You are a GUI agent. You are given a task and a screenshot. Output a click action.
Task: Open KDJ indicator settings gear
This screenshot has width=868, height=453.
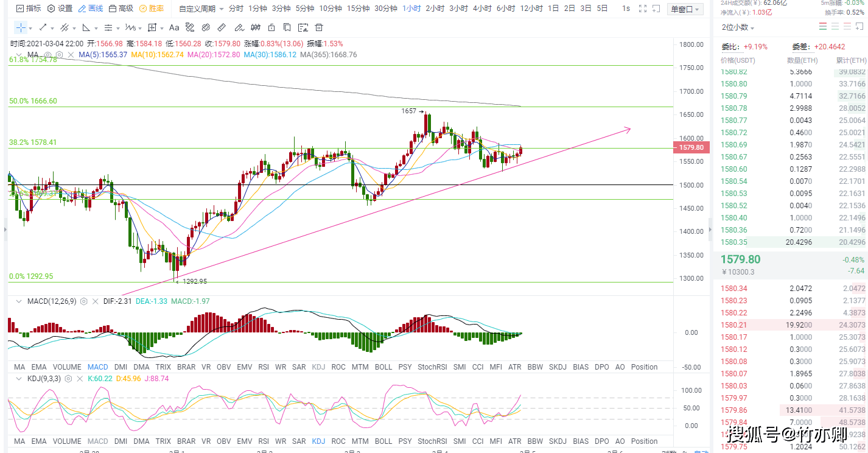pos(68,379)
